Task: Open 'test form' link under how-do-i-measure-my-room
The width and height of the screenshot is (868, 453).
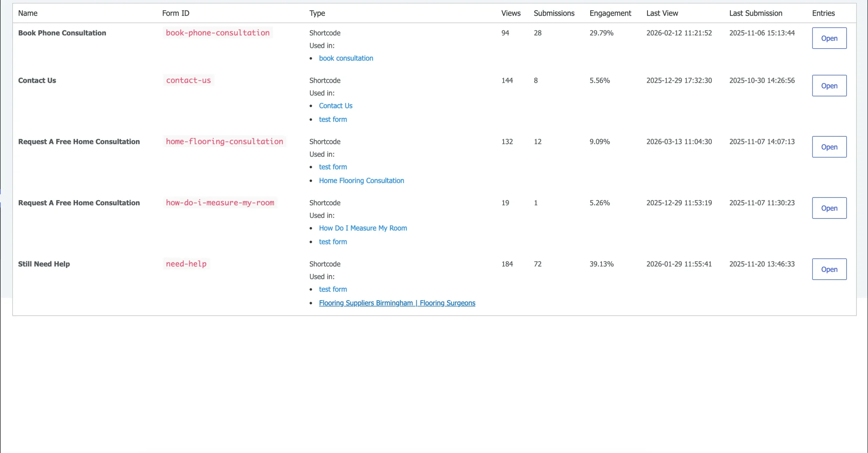Action: coord(333,242)
